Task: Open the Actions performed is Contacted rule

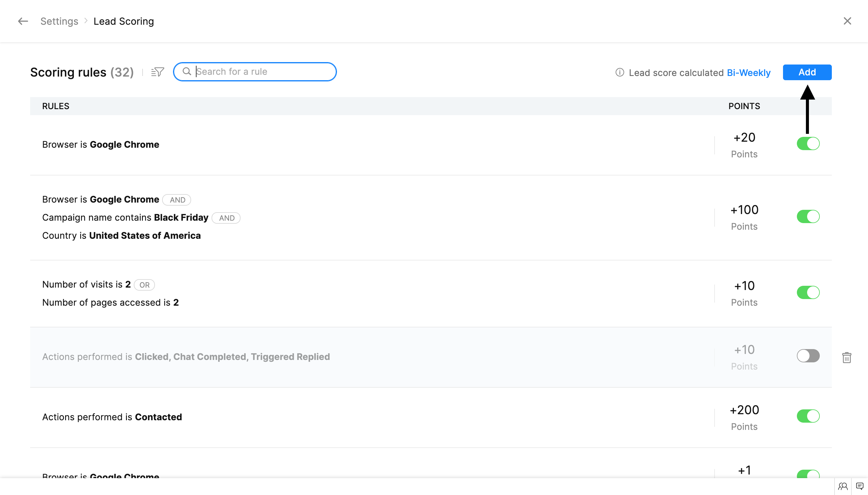Action: [x=112, y=417]
